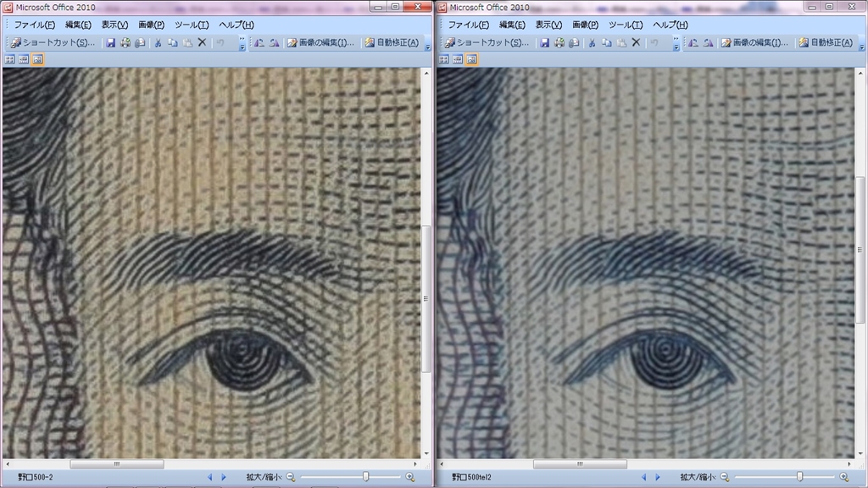Click 自動修正(A) button in right window
This screenshot has height=488, width=868.
pos(826,42)
